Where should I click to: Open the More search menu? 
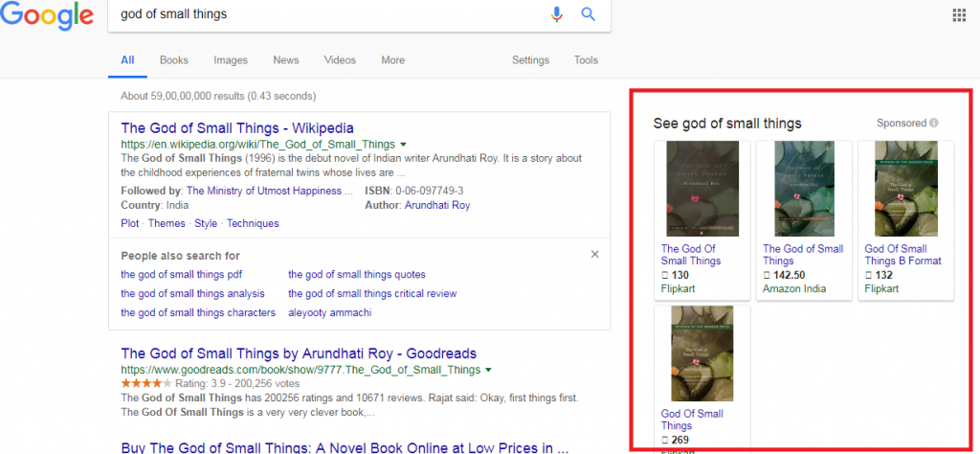pyautogui.click(x=393, y=60)
